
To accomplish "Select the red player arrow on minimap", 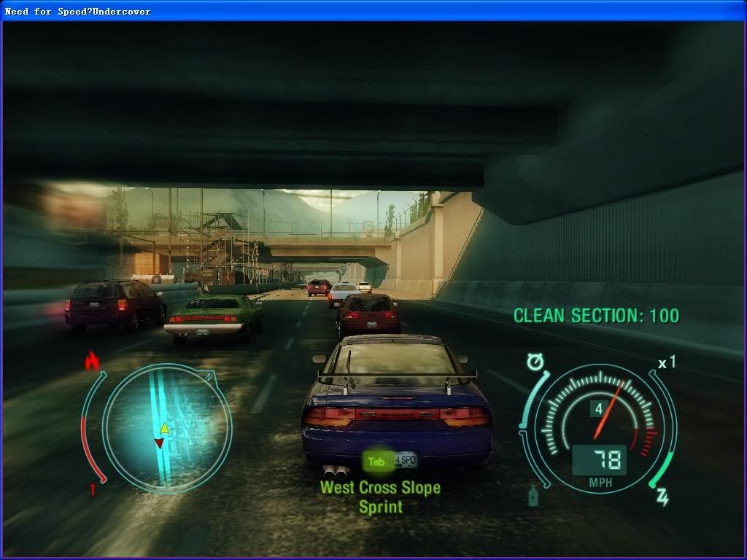I will click(x=159, y=443).
